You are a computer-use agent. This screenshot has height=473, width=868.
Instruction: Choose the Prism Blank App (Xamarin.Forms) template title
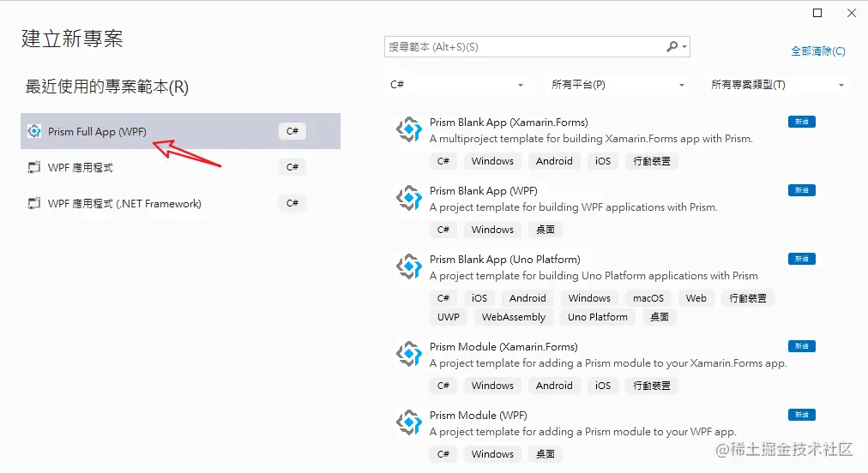[509, 123]
